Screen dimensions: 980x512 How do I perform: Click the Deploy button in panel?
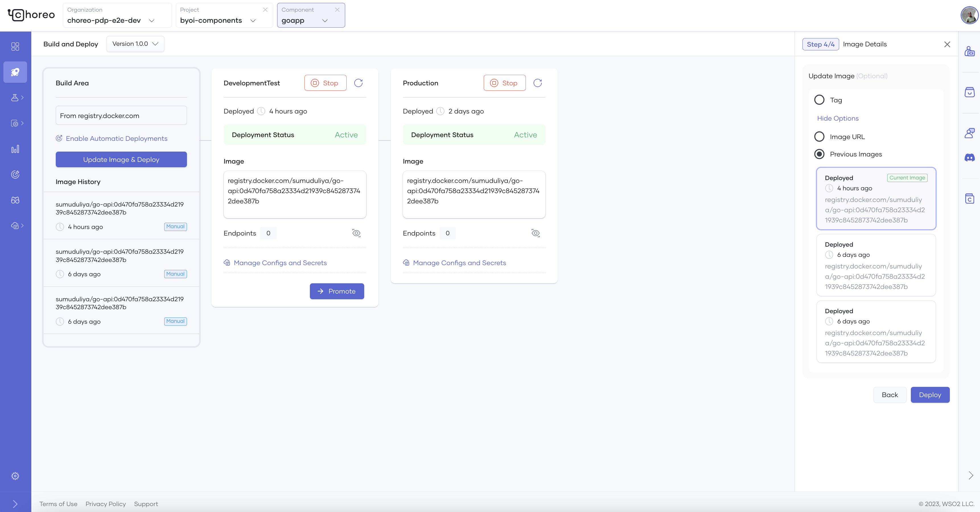pos(930,395)
